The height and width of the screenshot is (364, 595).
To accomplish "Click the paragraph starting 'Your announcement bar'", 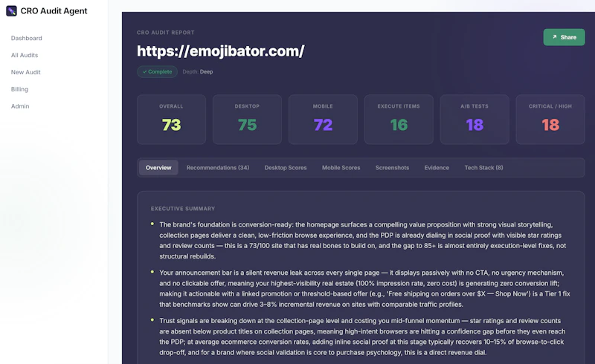I will pyautogui.click(x=364, y=288).
